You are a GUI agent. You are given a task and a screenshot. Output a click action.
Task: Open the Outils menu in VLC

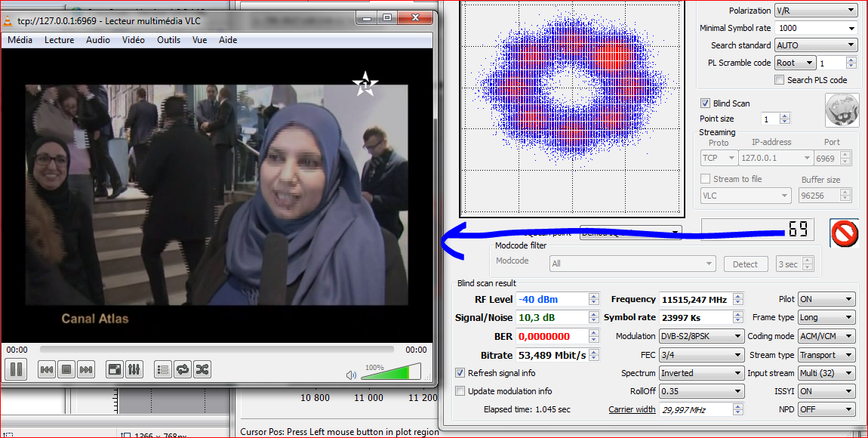pos(168,40)
